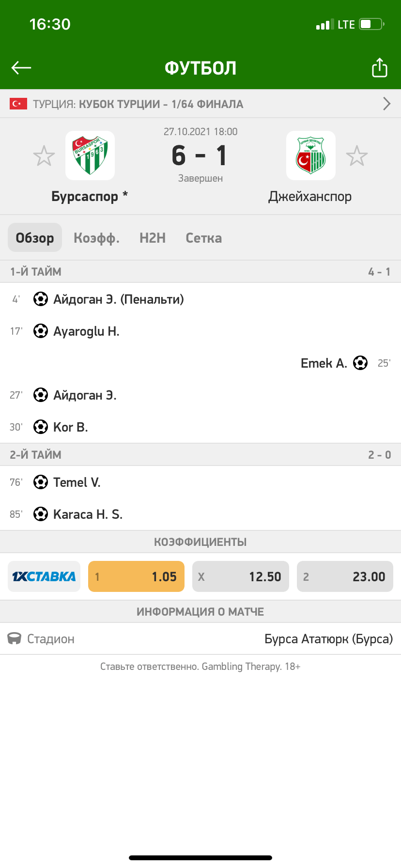Tap the Карaca H. S. 85' goal row
Screen dimensions: 401x868
tap(87, 514)
